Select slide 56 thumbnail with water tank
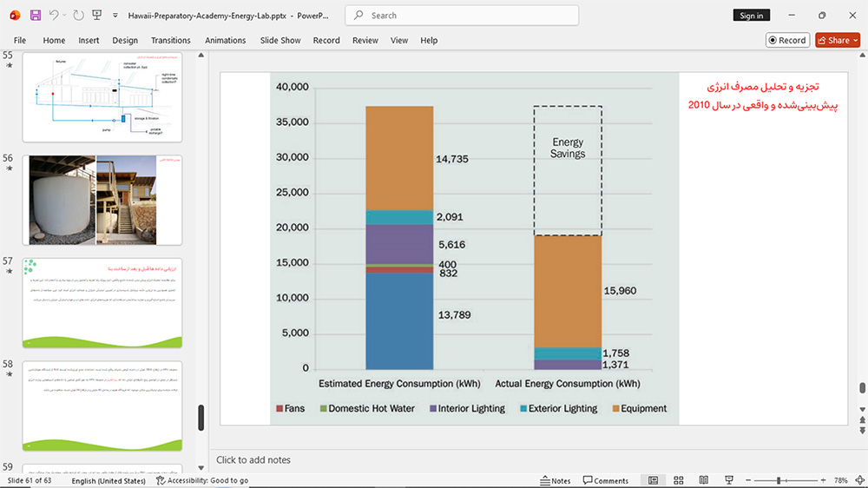The width and height of the screenshot is (868, 488). (102, 200)
